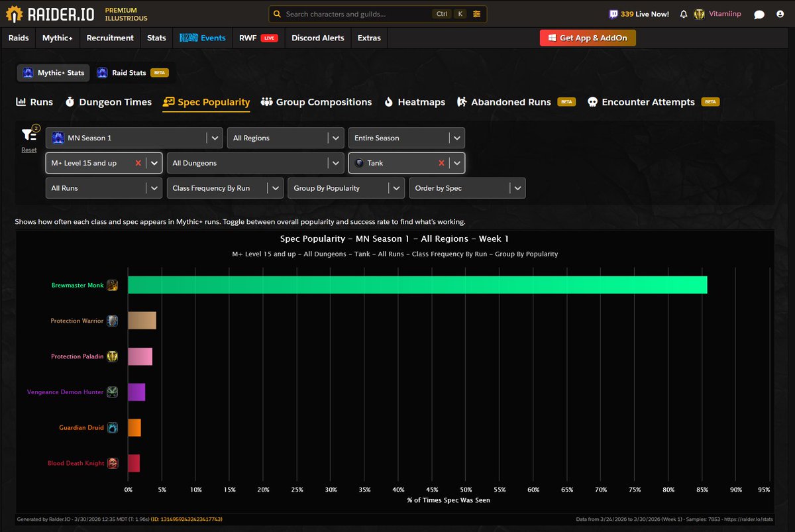
Task: Switch to Dungeon Times tab
Action: point(108,102)
